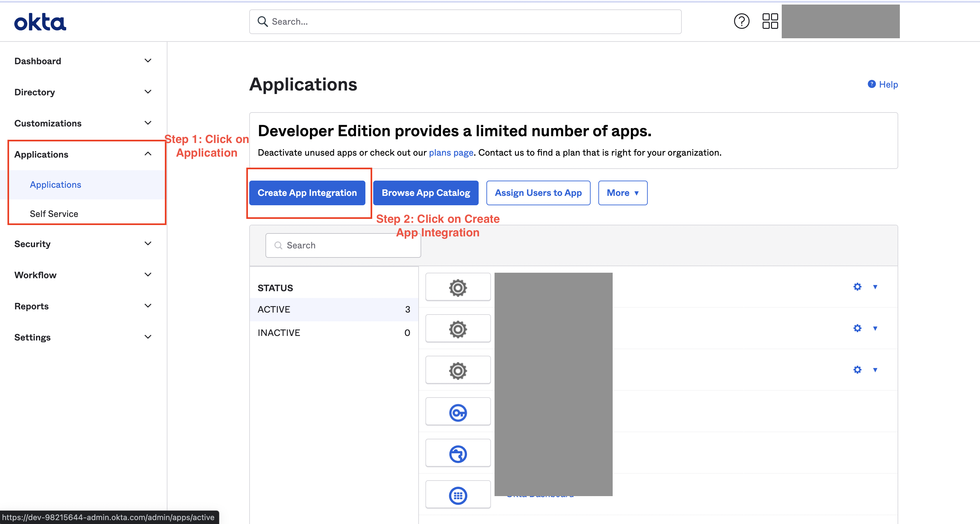Open the apps grid icon in header
Viewport: 980px width, 524px height.
pyautogui.click(x=770, y=21)
